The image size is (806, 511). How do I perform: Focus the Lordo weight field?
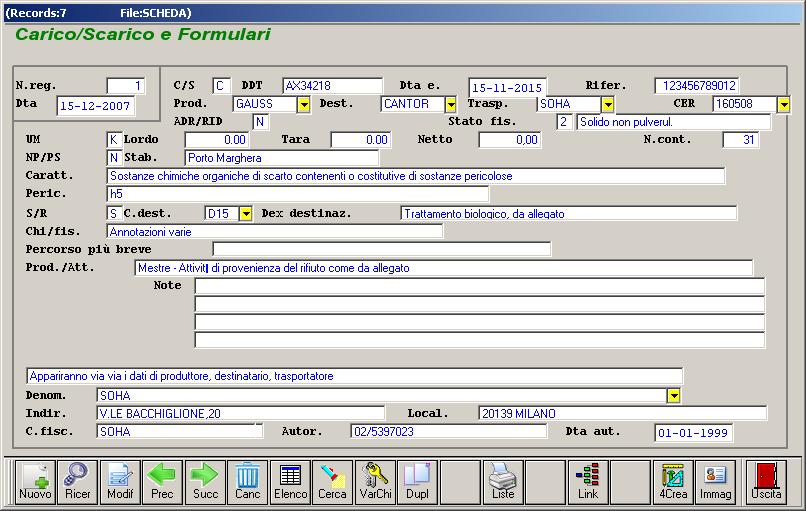(x=216, y=140)
